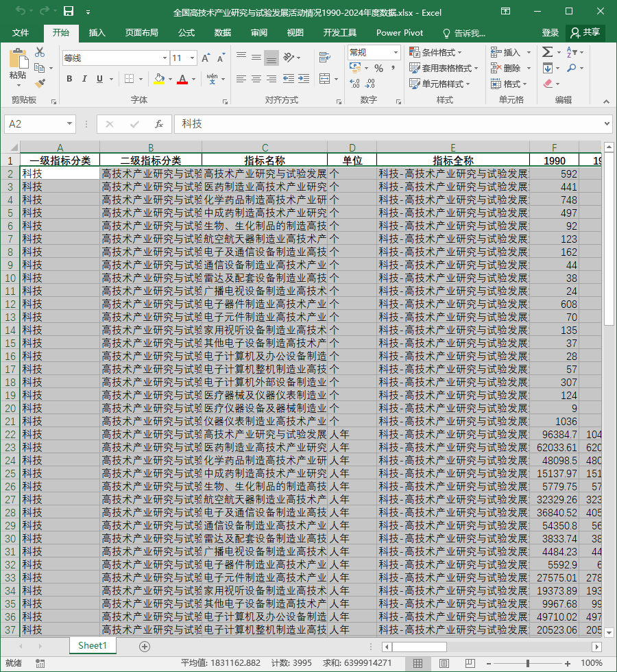Click the Insert Function fx icon
The image size is (617, 672).
tap(159, 124)
